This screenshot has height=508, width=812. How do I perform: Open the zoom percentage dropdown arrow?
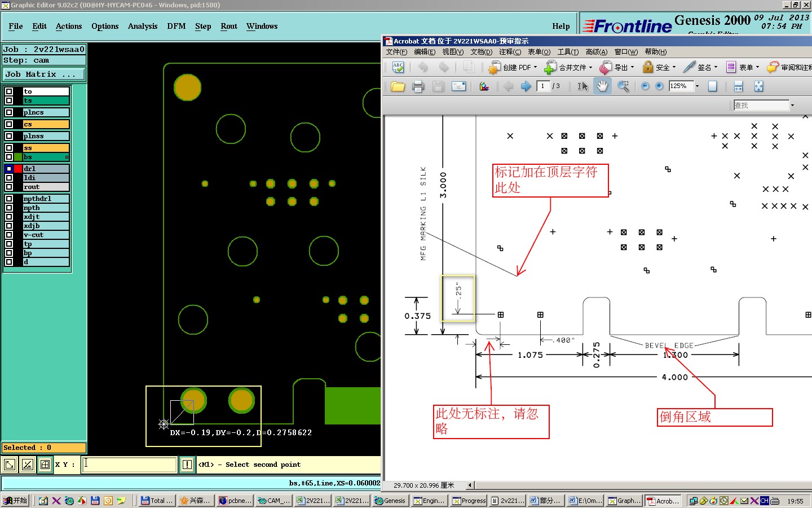pos(698,86)
